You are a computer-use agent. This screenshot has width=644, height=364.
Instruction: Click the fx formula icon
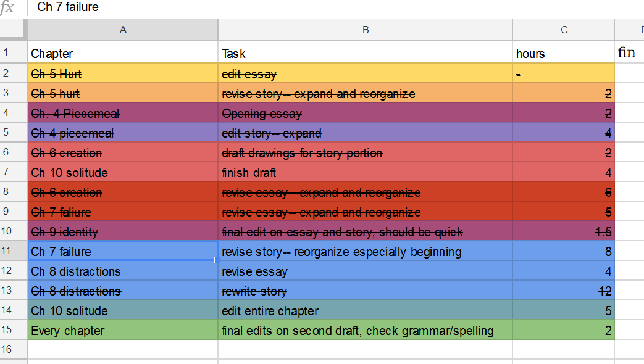click(8, 7)
